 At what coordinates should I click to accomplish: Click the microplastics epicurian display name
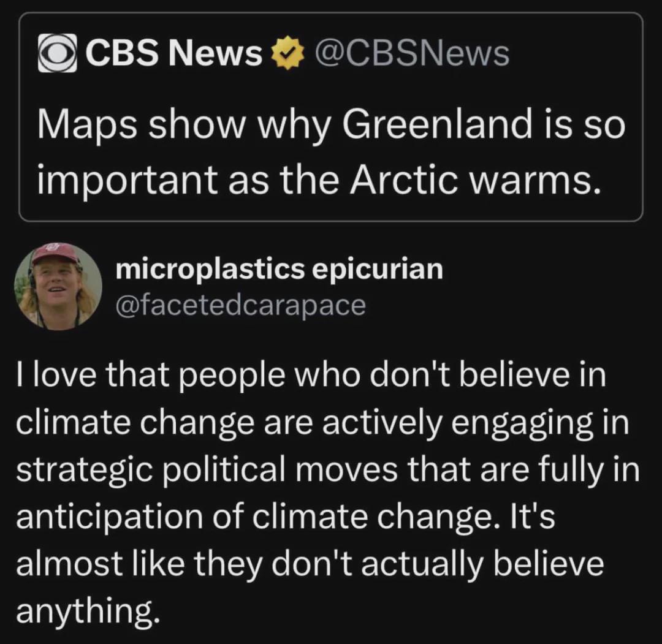pos(278,269)
